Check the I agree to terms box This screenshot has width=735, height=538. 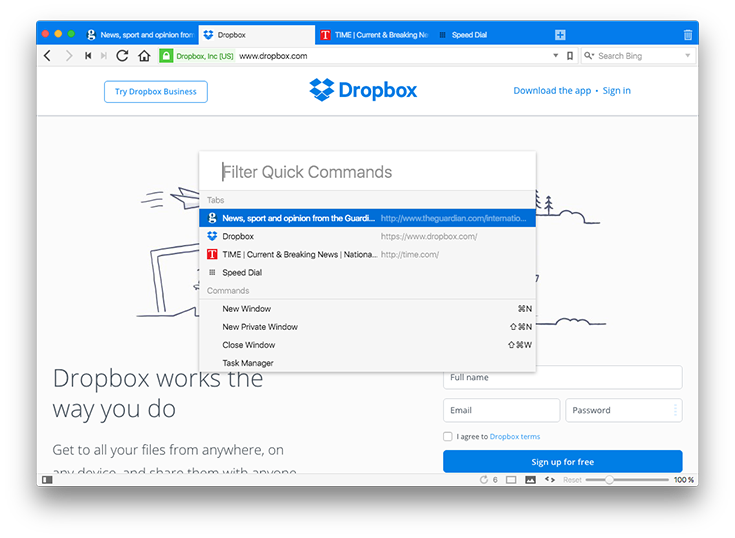pyautogui.click(x=448, y=436)
